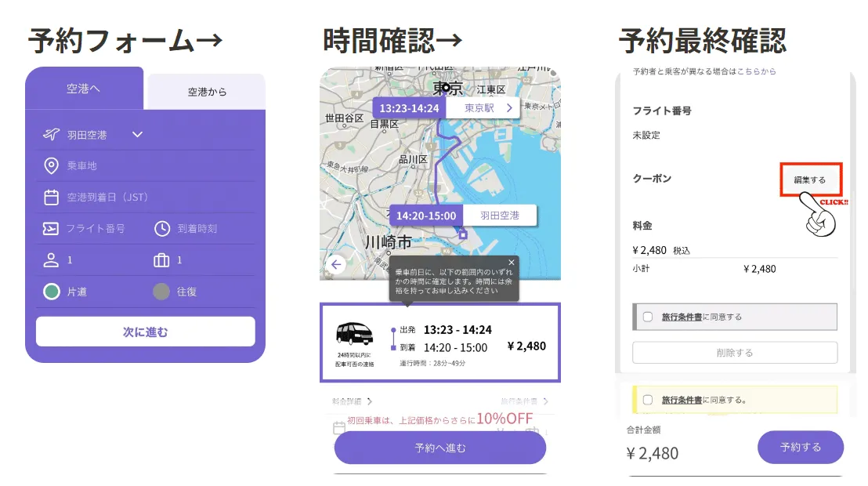Click the back arrow on the map
Screen dimensions: 868x486
click(x=336, y=264)
